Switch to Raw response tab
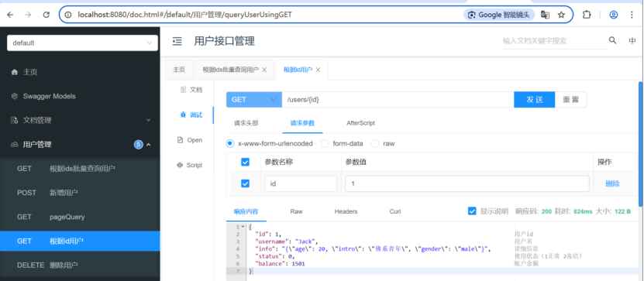This screenshot has width=644, height=281. pyautogui.click(x=296, y=211)
